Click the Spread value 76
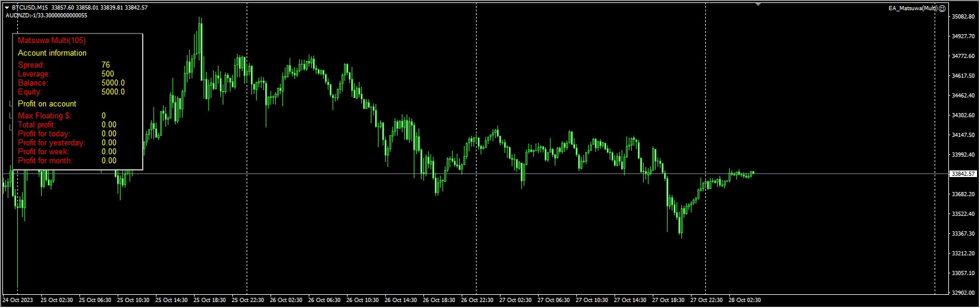980x308 pixels. [106, 65]
